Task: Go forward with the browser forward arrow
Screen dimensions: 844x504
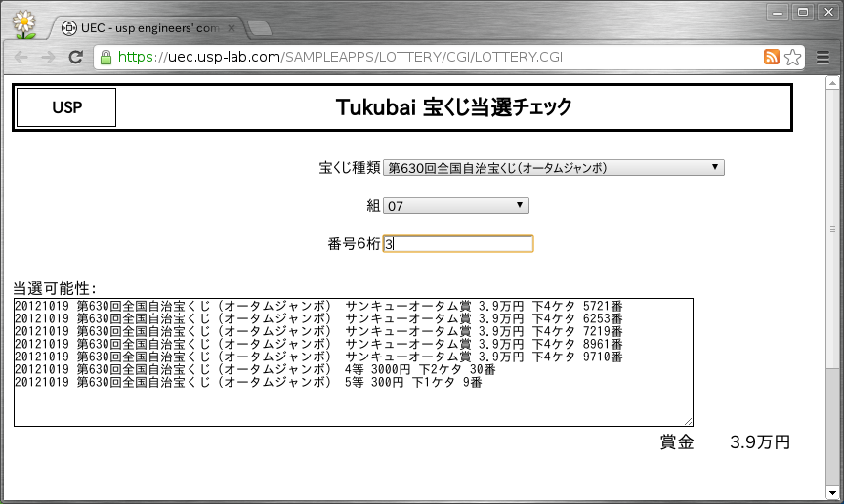Action: pyautogui.click(x=49, y=57)
